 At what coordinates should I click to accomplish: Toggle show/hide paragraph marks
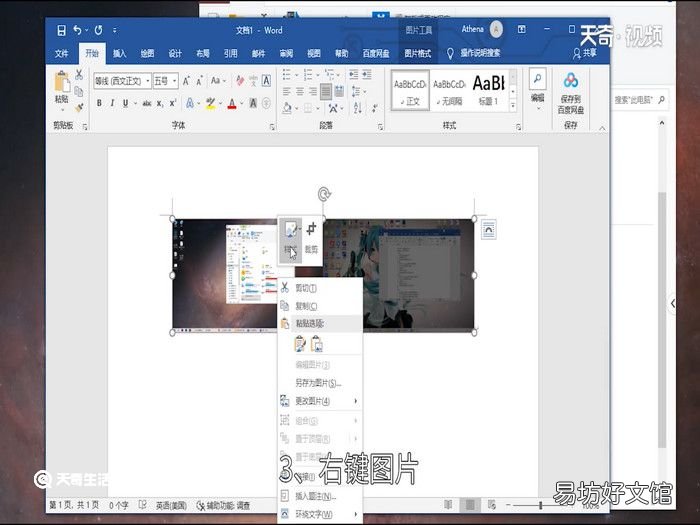pyautogui.click(x=375, y=108)
